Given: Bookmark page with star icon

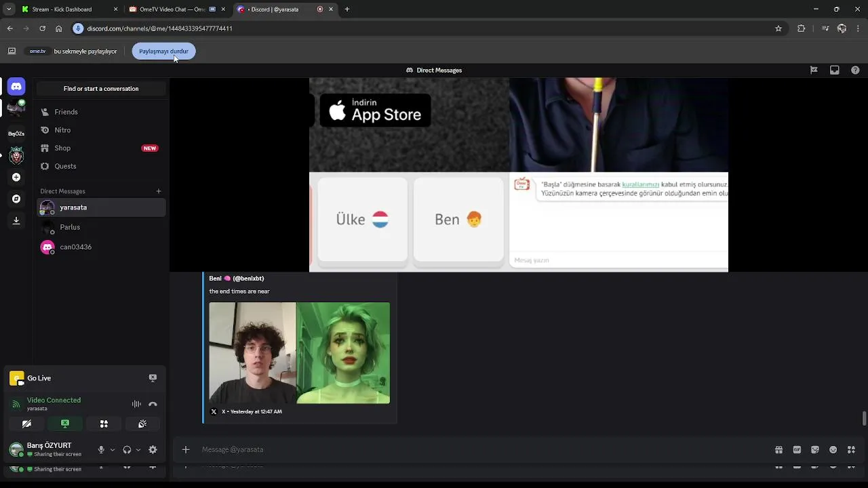Looking at the screenshot, I should pos(778,28).
